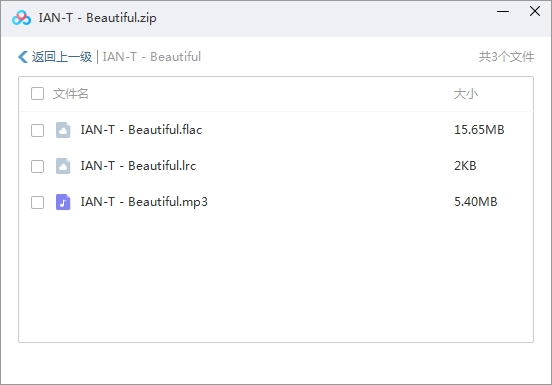The height and width of the screenshot is (385, 552).
Task: Click the purple mp3 music file icon
Action: (x=63, y=202)
